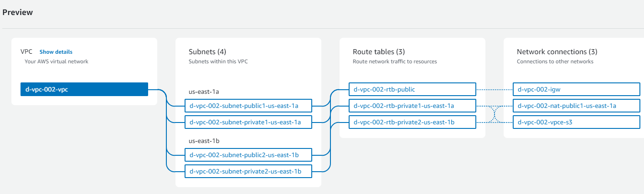Select subnet-public2-us-east-1b subnet

[x=248, y=155]
